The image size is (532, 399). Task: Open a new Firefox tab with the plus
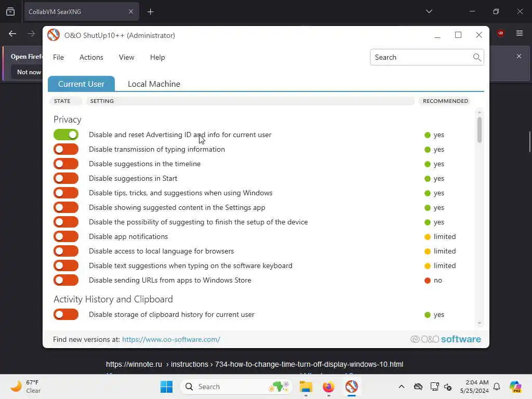(x=151, y=12)
